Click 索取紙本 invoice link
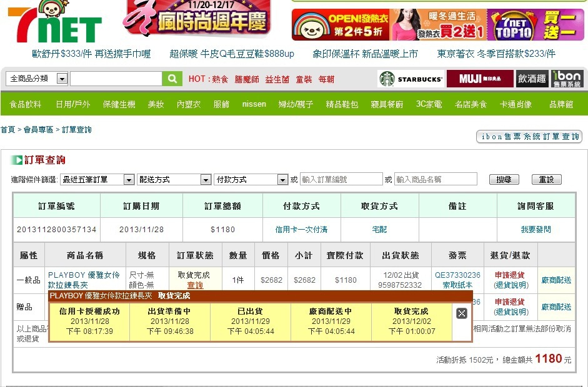 457,285
